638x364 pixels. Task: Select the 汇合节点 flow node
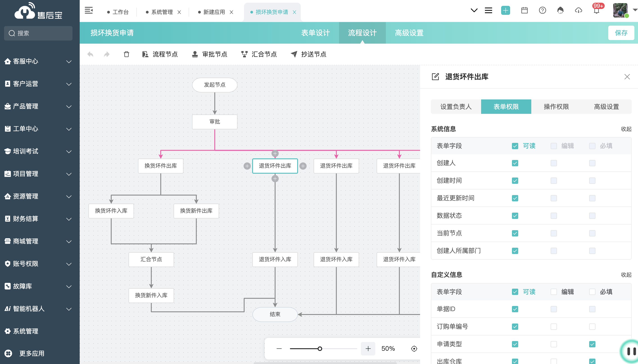coord(151,259)
